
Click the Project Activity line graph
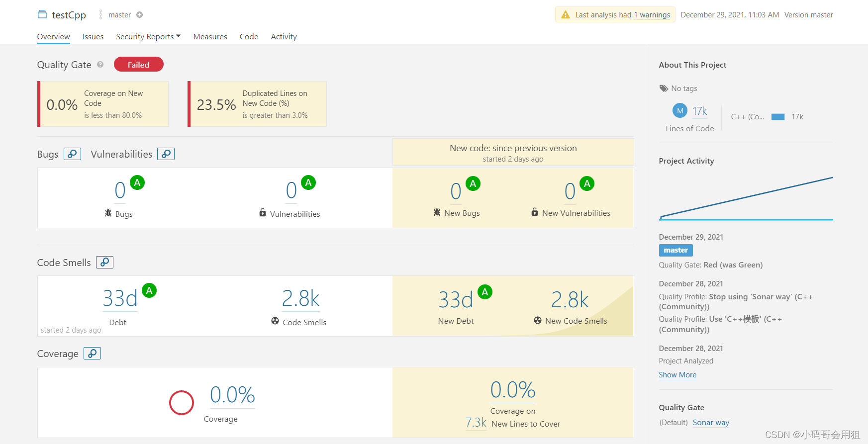(x=746, y=198)
